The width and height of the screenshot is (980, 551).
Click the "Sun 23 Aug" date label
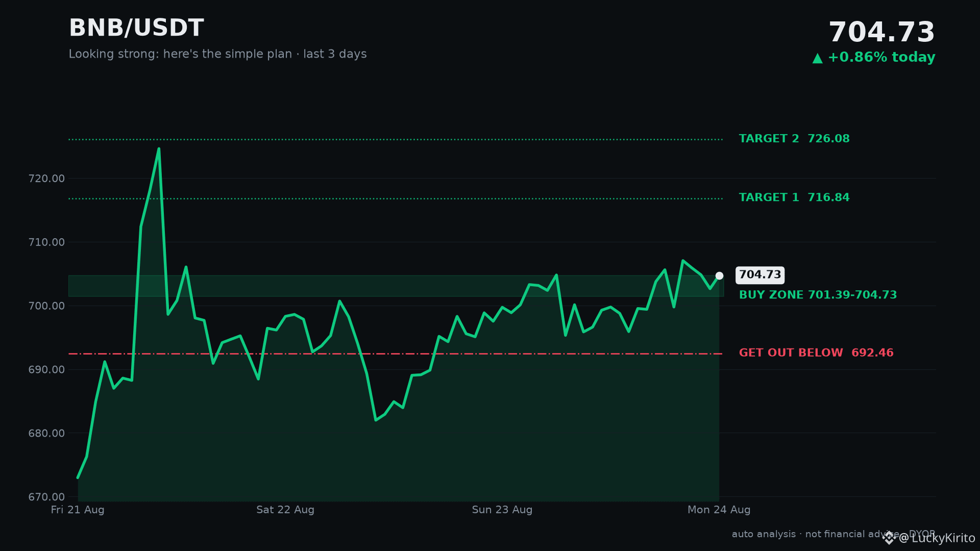(x=502, y=510)
